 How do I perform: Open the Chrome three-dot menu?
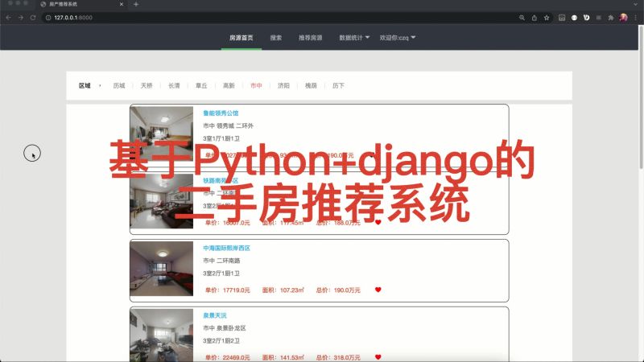(636, 18)
